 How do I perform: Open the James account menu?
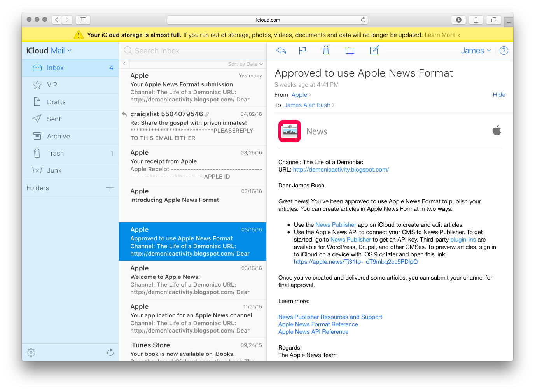point(476,51)
